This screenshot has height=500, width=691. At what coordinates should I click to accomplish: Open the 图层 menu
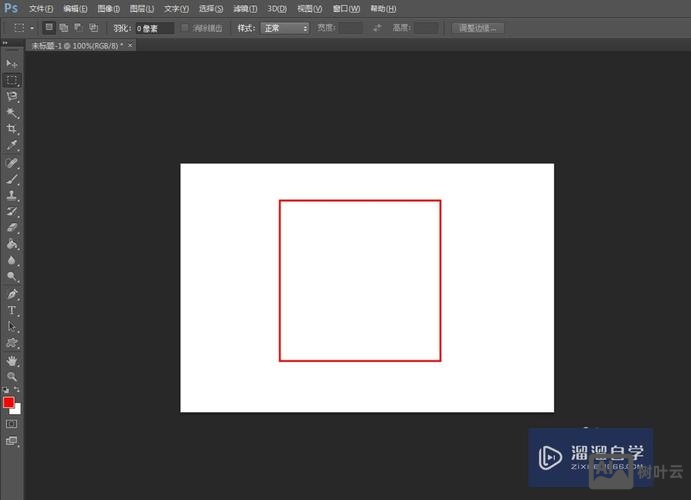coord(142,8)
